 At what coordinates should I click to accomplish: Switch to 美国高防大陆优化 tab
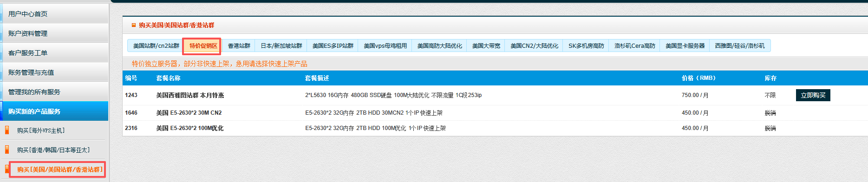[439, 45]
